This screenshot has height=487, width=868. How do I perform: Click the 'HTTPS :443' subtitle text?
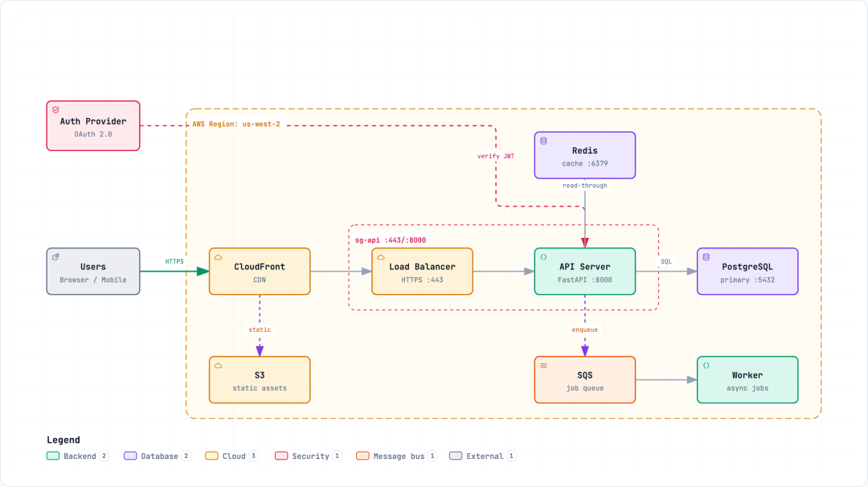[x=423, y=280]
